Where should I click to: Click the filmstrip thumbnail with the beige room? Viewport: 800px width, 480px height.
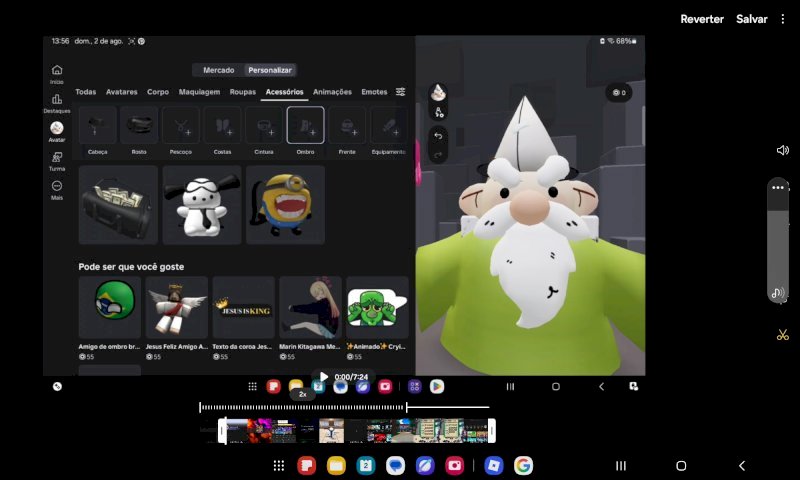click(x=331, y=431)
